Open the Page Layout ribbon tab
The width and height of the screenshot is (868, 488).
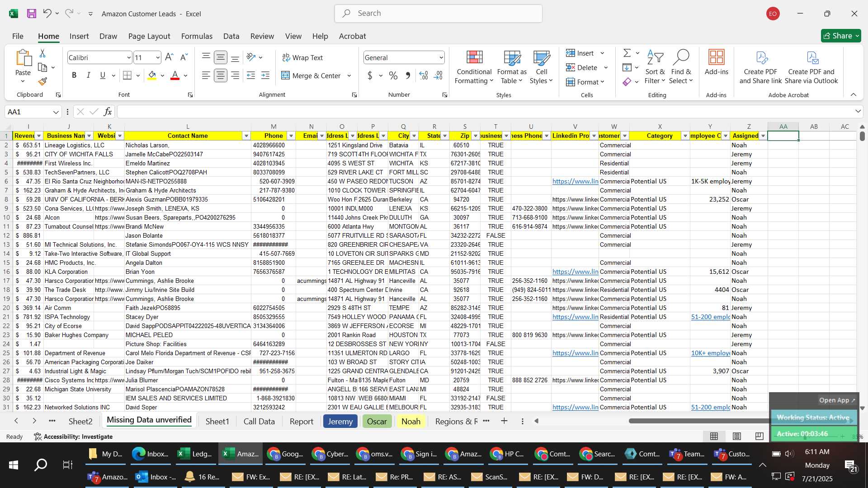(x=149, y=36)
